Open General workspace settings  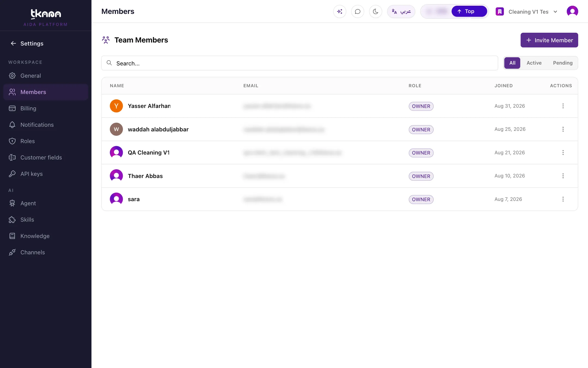[46, 76]
